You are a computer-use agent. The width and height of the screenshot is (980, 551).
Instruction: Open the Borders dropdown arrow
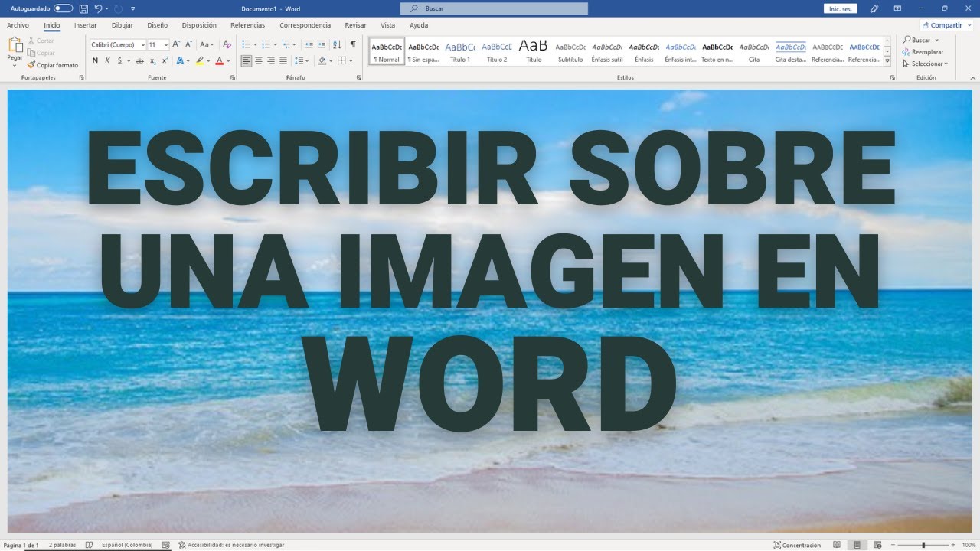coord(351,60)
